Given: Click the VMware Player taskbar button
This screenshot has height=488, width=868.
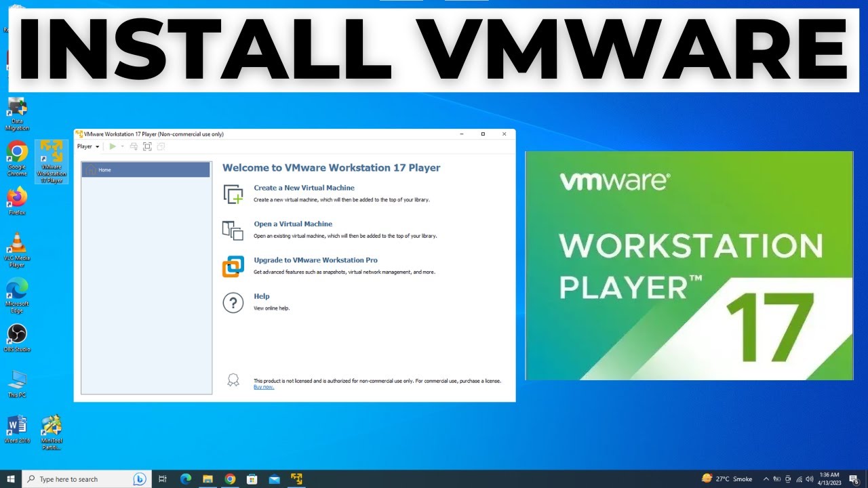Looking at the screenshot, I should [296, 479].
